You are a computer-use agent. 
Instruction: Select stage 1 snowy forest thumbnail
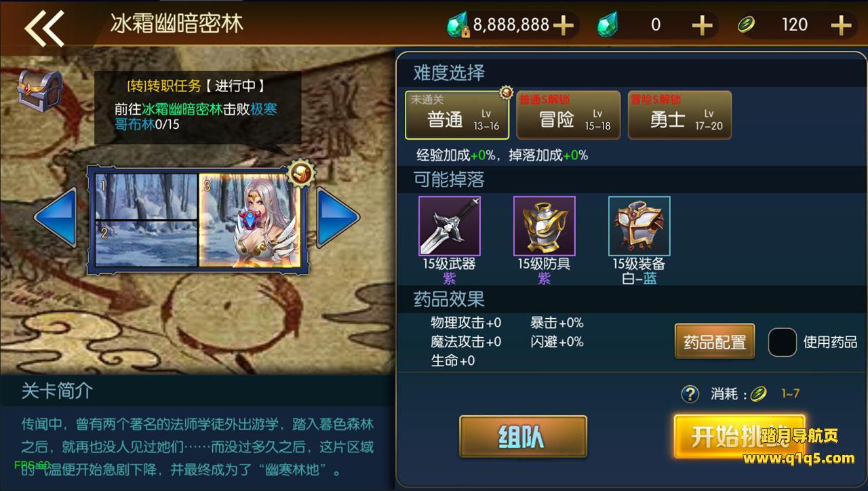point(146,197)
